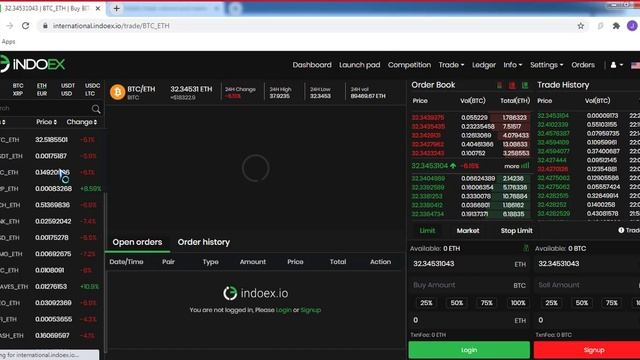
Task: Go to Dashboard
Action: 312,65
